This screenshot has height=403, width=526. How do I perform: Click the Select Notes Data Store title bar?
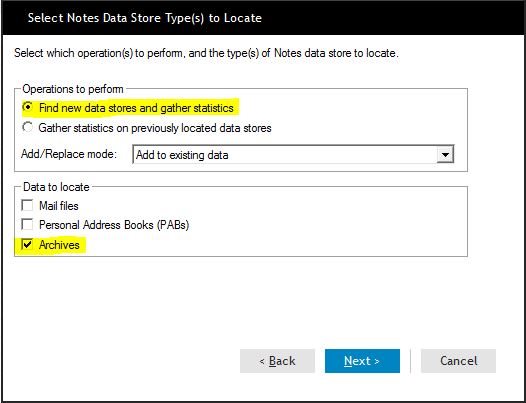click(263, 18)
